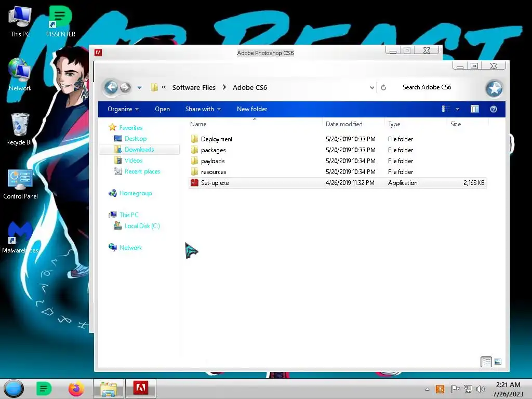Show hidden tray icons arrow
Image resolution: width=532 pixels, height=399 pixels.
pyautogui.click(x=427, y=389)
